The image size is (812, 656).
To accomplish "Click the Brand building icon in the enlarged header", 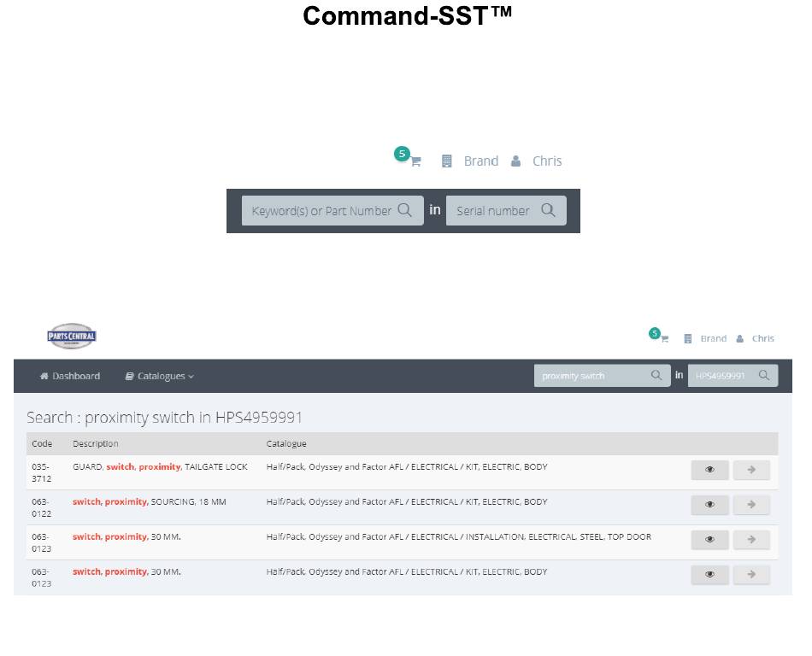I will click(446, 161).
